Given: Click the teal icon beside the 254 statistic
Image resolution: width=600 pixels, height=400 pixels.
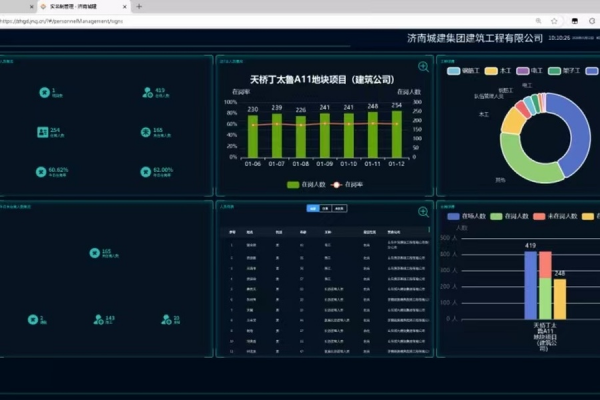Looking at the screenshot, I should (x=42, y=131).
